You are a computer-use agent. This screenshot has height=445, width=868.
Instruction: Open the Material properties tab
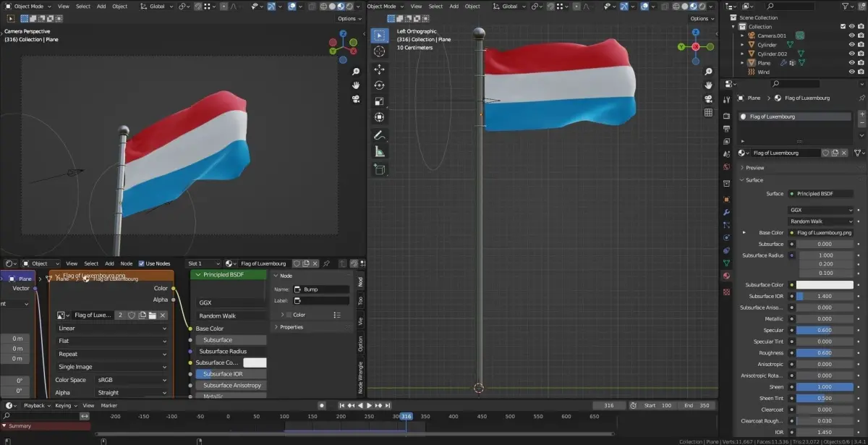point(726,276)
